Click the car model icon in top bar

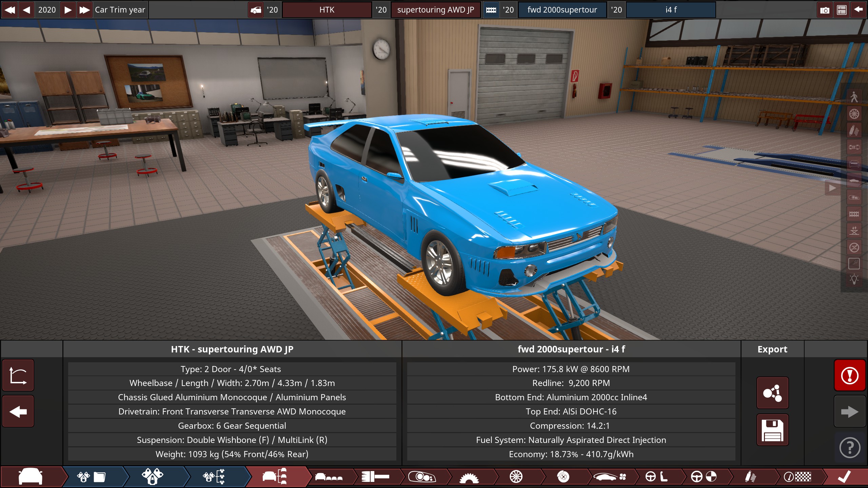tap(256, 10)
